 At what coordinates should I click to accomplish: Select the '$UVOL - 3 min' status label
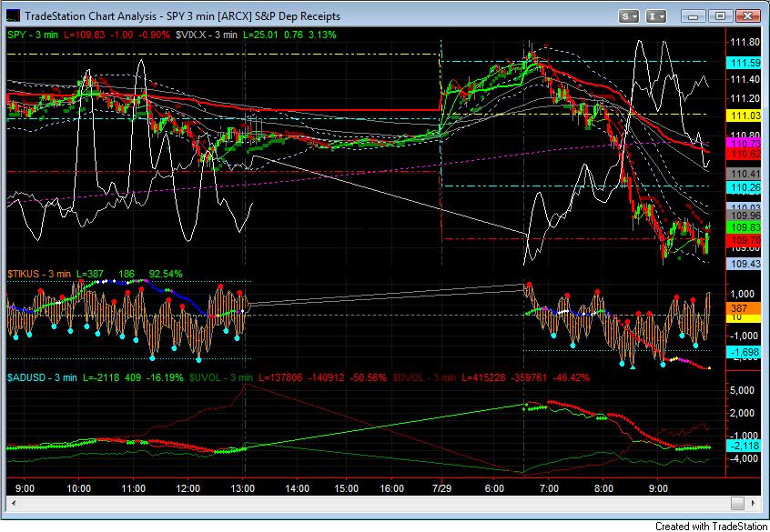pyautogui.click(x=221, y=377)
